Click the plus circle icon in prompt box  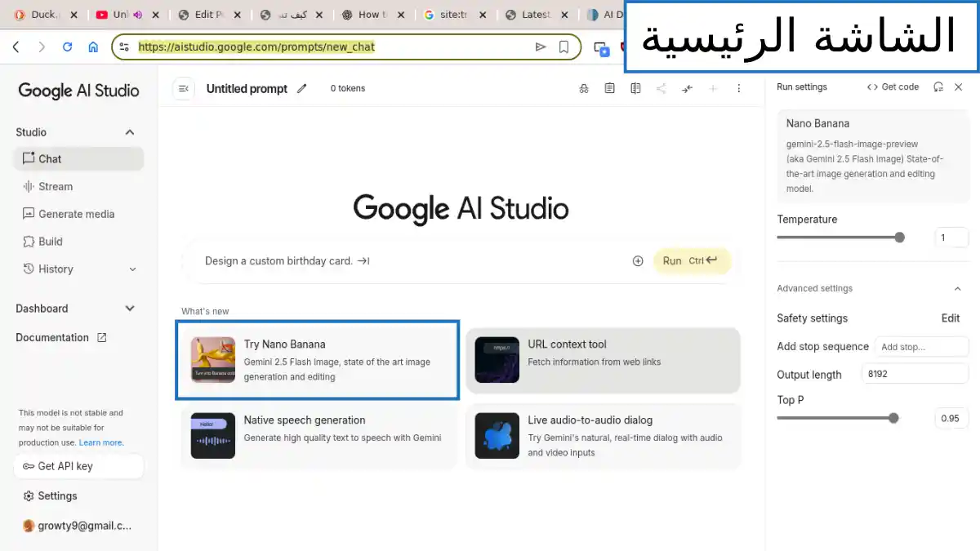638,261
